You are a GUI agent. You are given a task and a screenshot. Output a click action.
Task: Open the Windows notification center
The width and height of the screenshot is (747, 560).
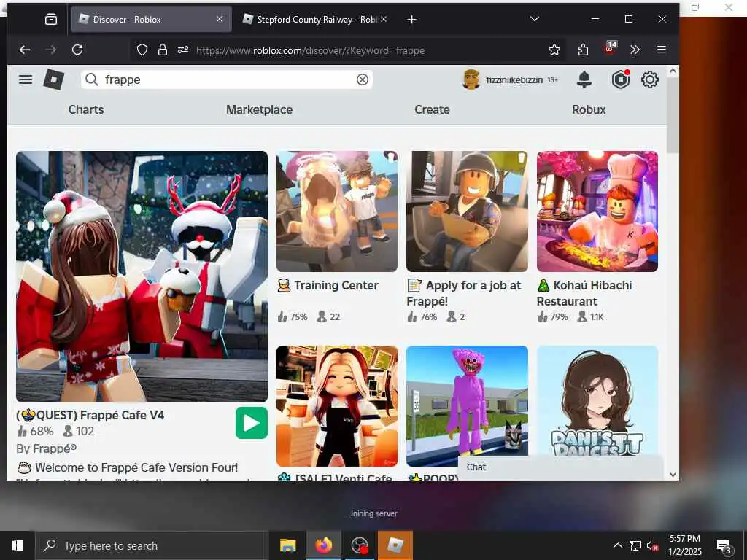point(724,547)
